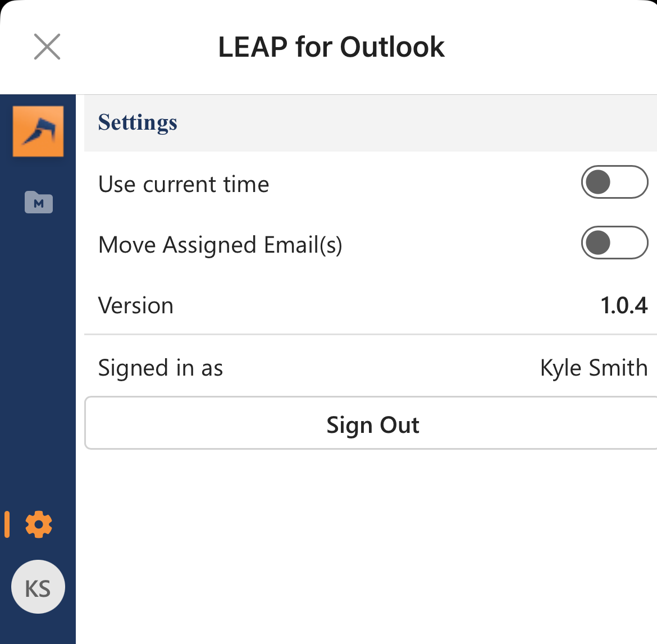Click the LEAP for Outlook title
The width and height of the screenshot is (657, 644).
coord(331,47)
